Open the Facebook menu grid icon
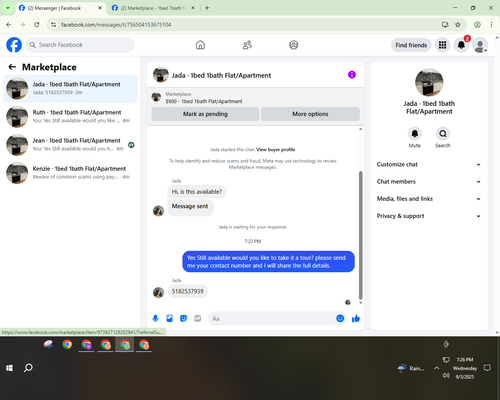This screenshot has width=500, height=400. click(x=442, y=45)
